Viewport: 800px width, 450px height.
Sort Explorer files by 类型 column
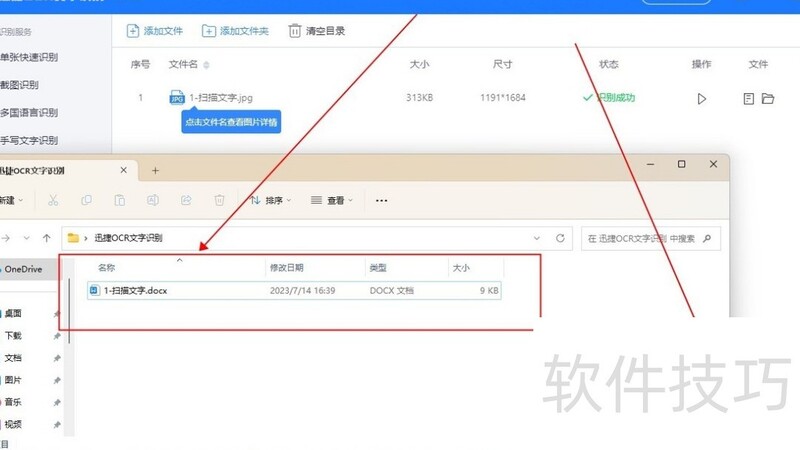tap(378, 267)
